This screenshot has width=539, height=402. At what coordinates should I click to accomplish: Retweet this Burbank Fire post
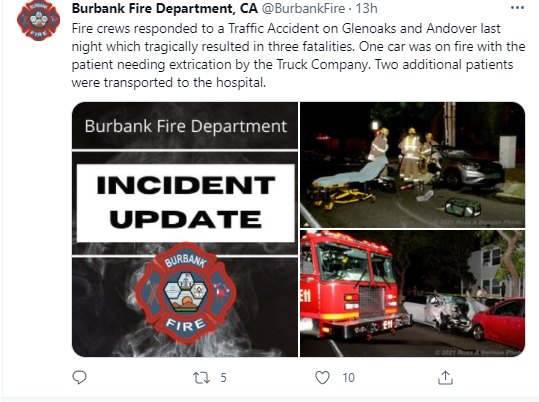click(201, 378)
